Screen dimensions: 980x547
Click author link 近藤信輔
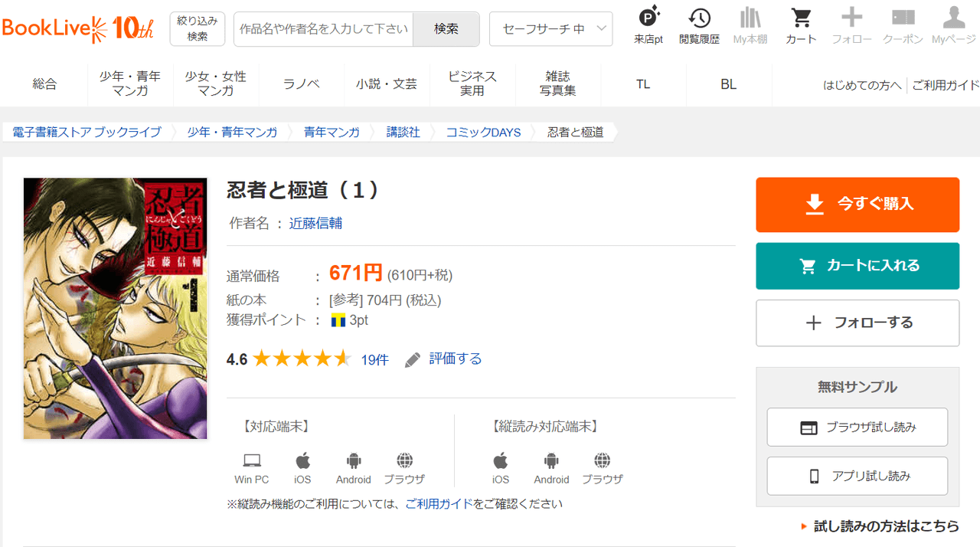(x=315, y=223)
